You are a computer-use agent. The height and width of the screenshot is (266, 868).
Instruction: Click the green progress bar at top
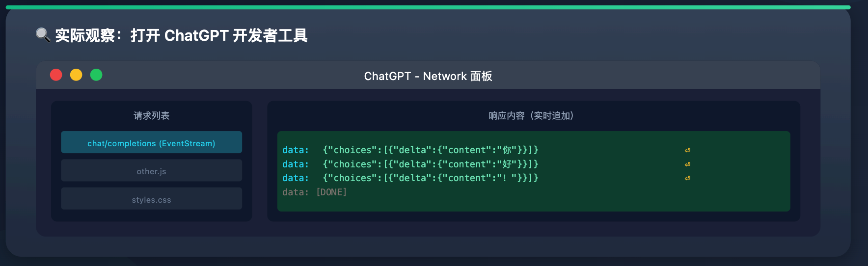(428, 7)
